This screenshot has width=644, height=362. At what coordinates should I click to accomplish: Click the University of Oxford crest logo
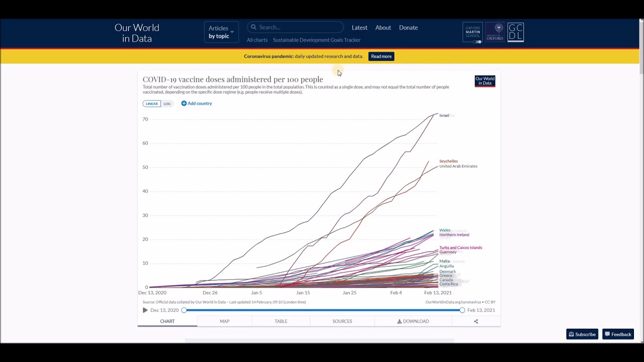[x=495, y=32]
